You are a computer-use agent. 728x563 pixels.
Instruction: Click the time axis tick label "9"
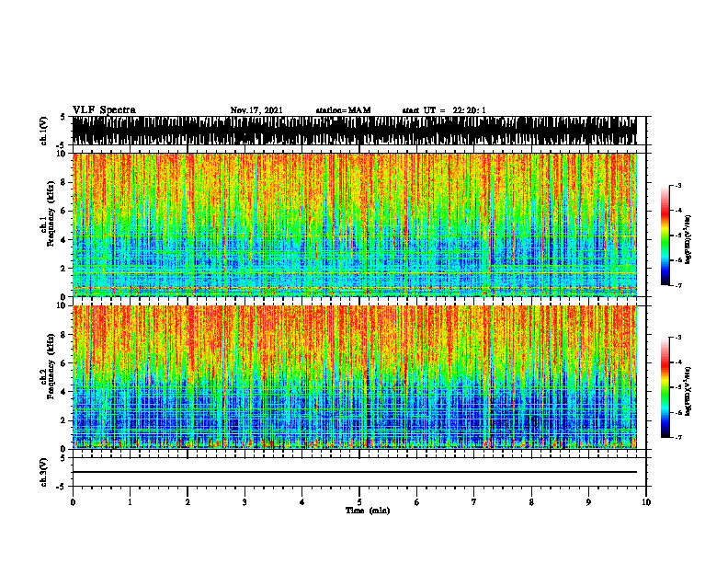[x=588, y=502]
